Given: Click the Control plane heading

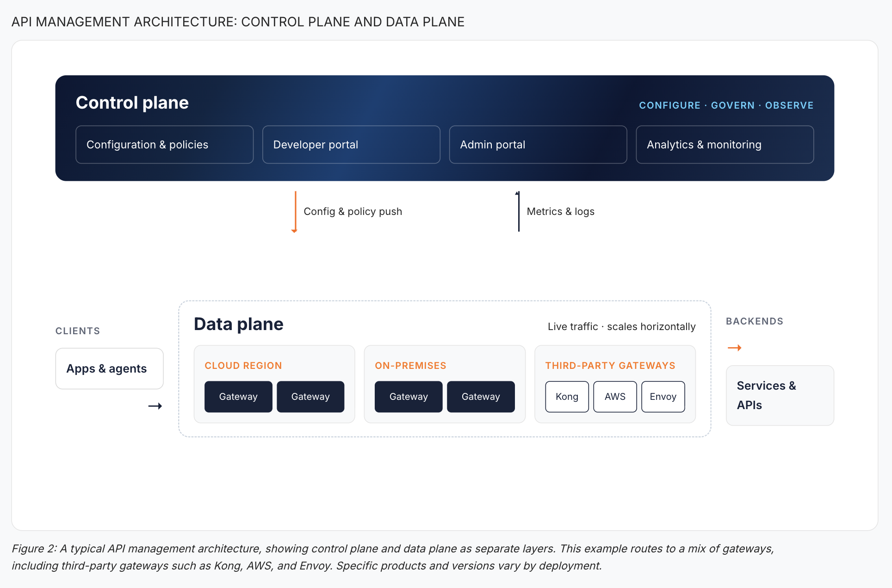Looking at the screenshot, I should tap(132, 103).
